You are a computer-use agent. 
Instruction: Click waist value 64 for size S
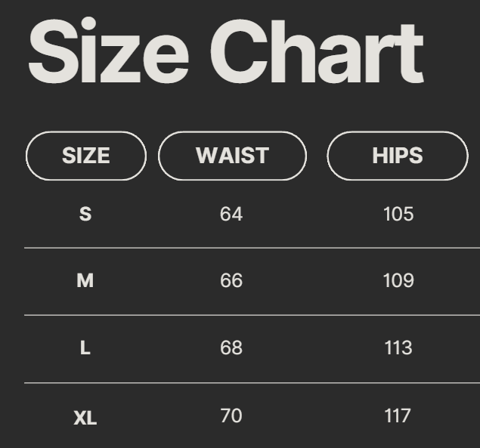click(231, 215)
